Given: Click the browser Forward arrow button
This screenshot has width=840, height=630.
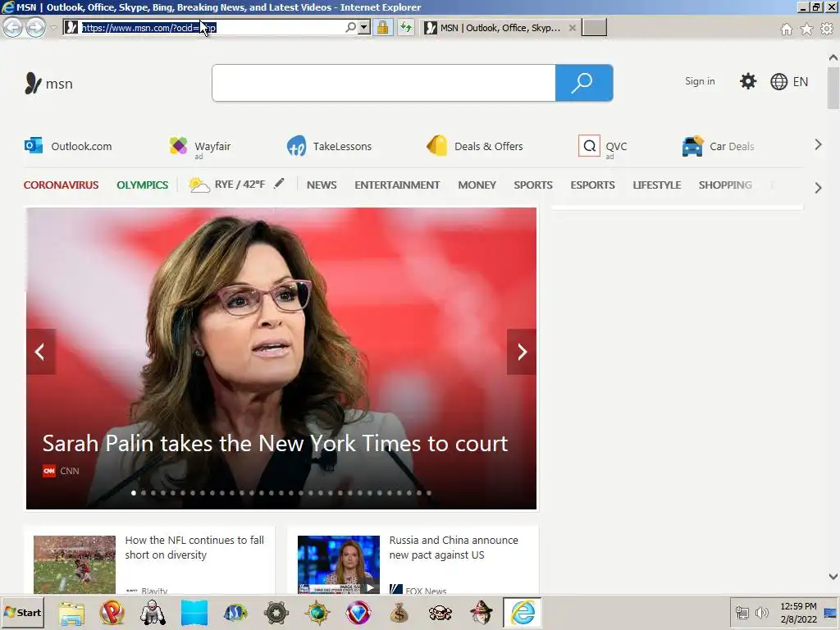Looking at the screenshot, I should pyautogui.click(x=36, y=27).
